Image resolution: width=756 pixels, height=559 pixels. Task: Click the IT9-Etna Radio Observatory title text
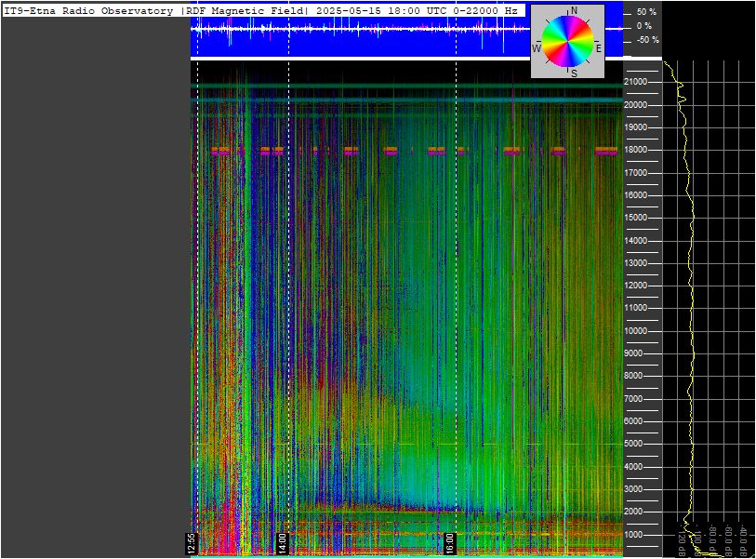click(88, 11)
